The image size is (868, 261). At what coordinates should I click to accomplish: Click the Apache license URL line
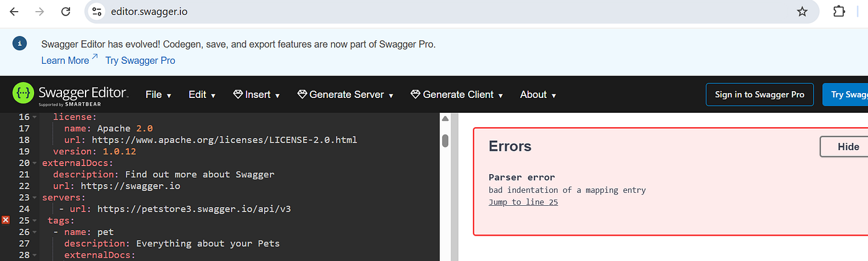pos(211,140)
